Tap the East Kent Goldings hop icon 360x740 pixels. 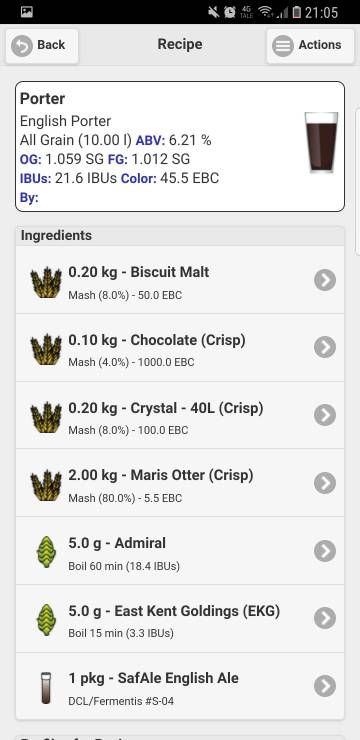click(46, 619)
